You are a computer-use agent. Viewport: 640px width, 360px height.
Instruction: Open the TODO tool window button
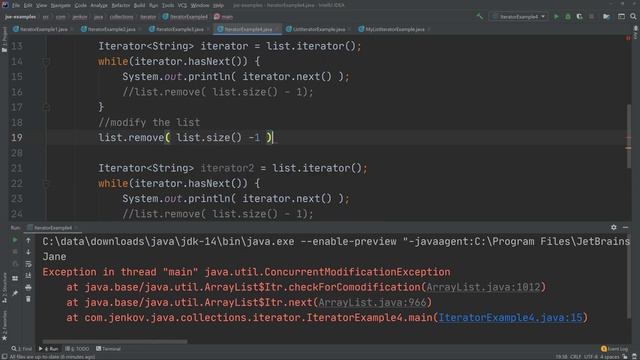77,349
